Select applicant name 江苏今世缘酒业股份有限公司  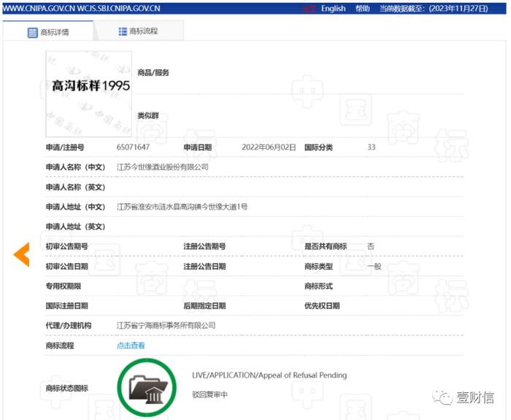point(162,167)
